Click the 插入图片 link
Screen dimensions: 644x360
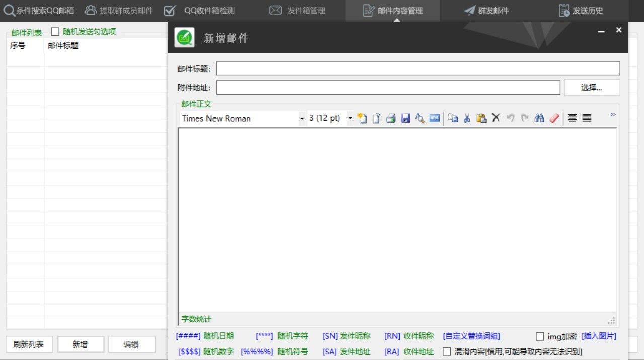(x=599, y=336)
